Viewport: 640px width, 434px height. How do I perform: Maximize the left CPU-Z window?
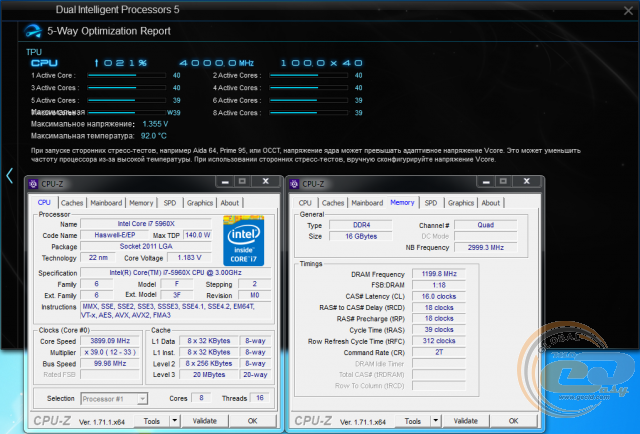(242, 182)
